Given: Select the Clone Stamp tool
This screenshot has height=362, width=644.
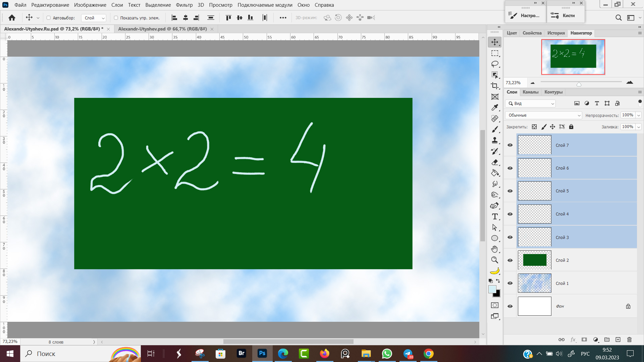Looking at the screenshot, I should pyautogui.click(x=495, y=140).
